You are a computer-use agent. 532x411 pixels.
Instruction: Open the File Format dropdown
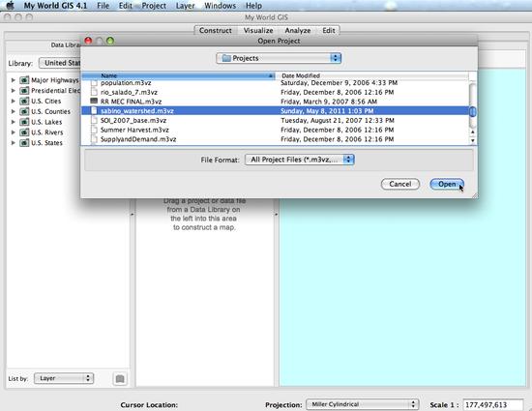click(300, 160)
